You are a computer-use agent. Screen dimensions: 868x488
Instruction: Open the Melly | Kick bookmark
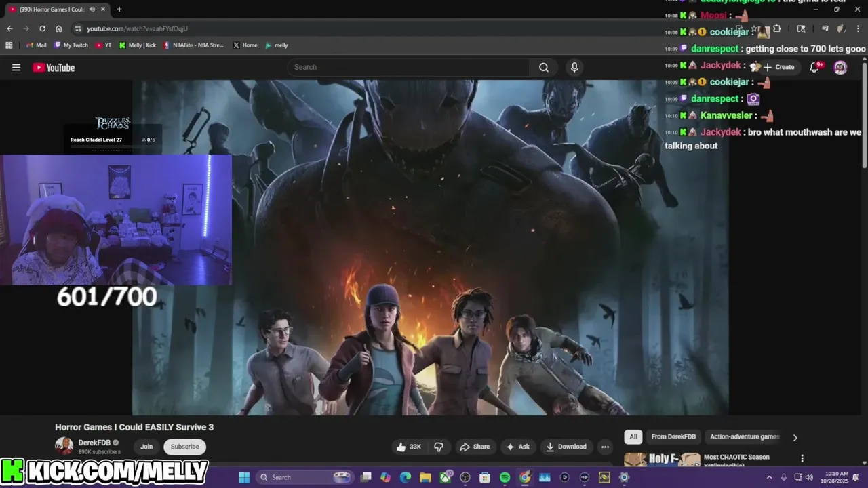(x=138, y=45)
